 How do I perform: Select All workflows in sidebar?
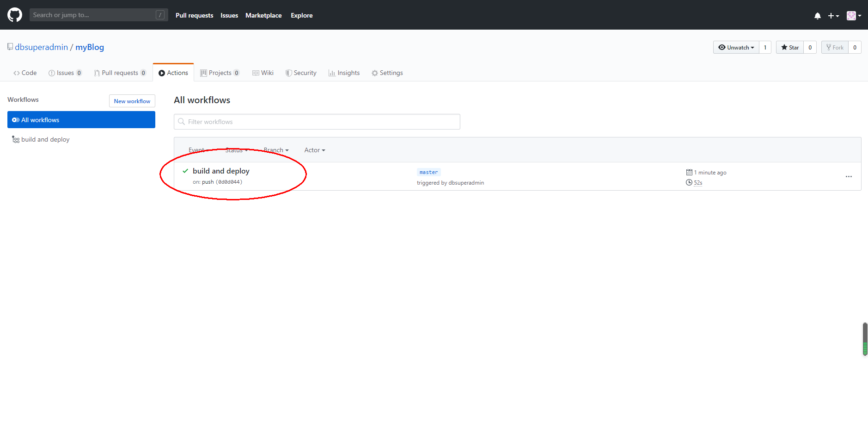(81, 120)
